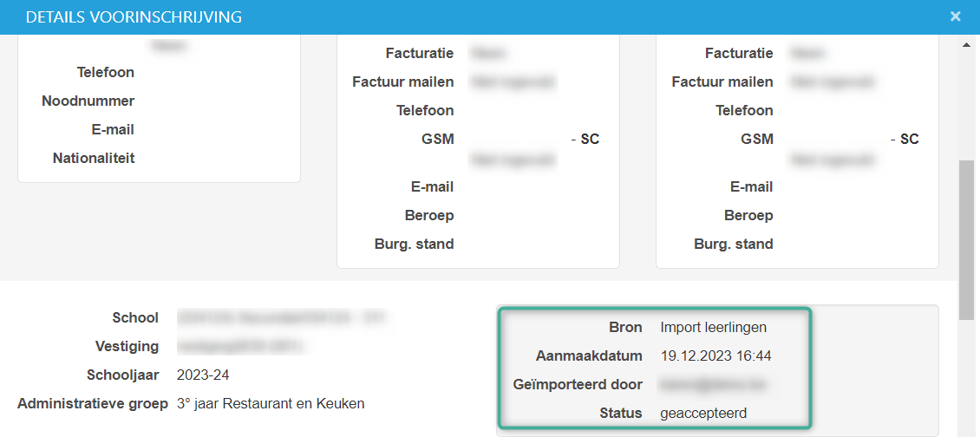Screen dimensions: 980x437
Task: Click the Aanmaakdatum label
Action: 589,355
